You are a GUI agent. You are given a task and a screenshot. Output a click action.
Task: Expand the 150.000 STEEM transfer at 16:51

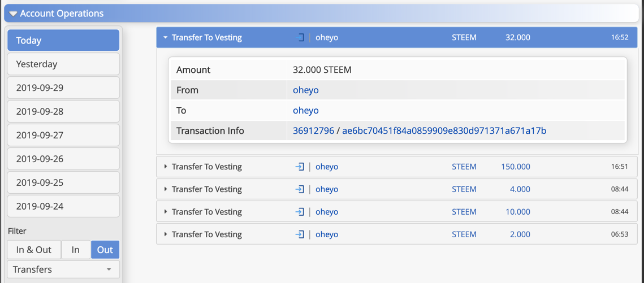click(397, 167)
